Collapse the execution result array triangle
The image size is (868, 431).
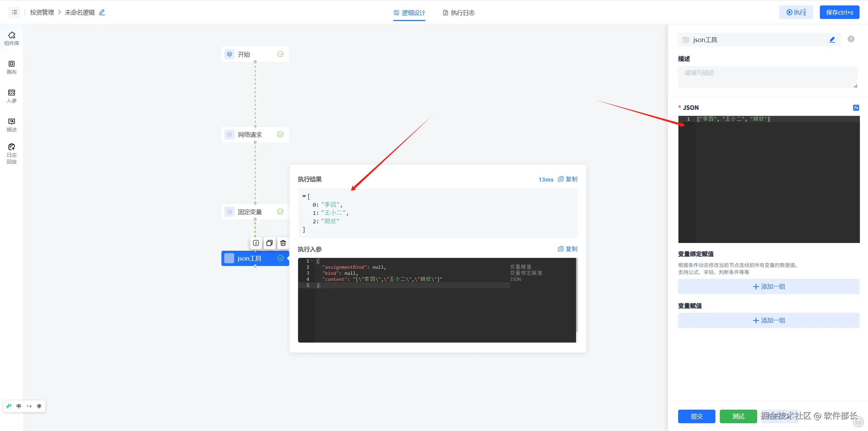(304, 196)
